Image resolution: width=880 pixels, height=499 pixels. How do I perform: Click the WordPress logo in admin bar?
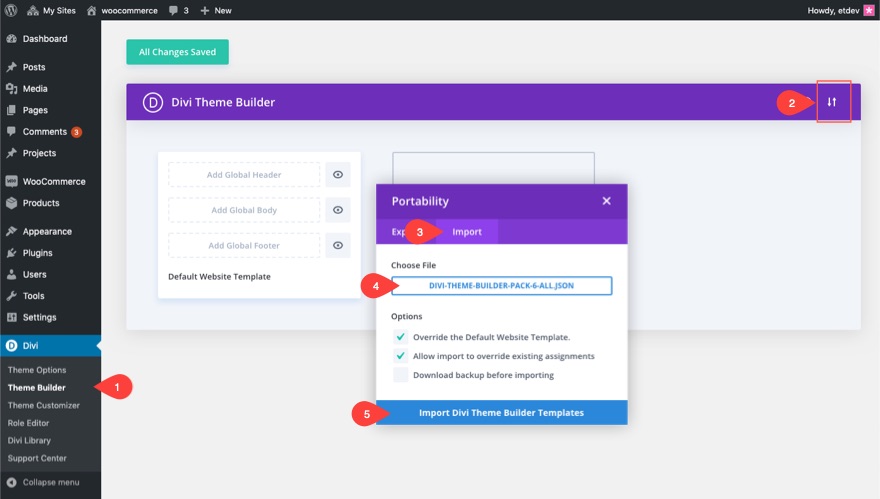[11, 10]
